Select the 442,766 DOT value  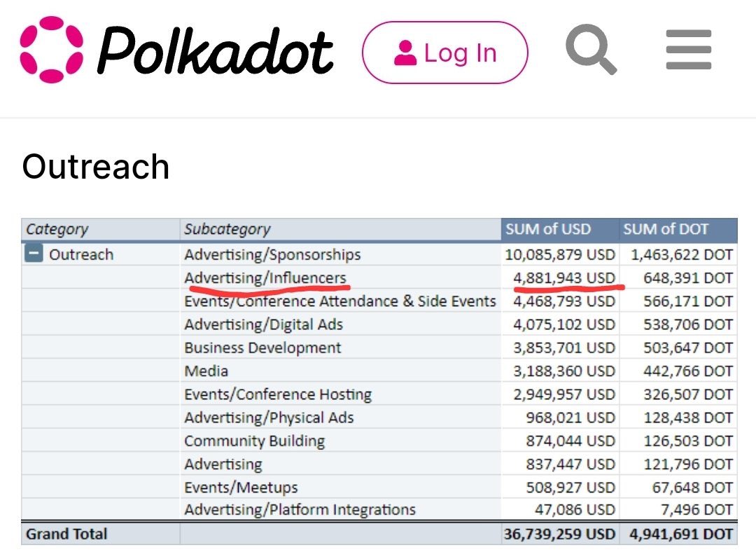[x=688, y=371]
